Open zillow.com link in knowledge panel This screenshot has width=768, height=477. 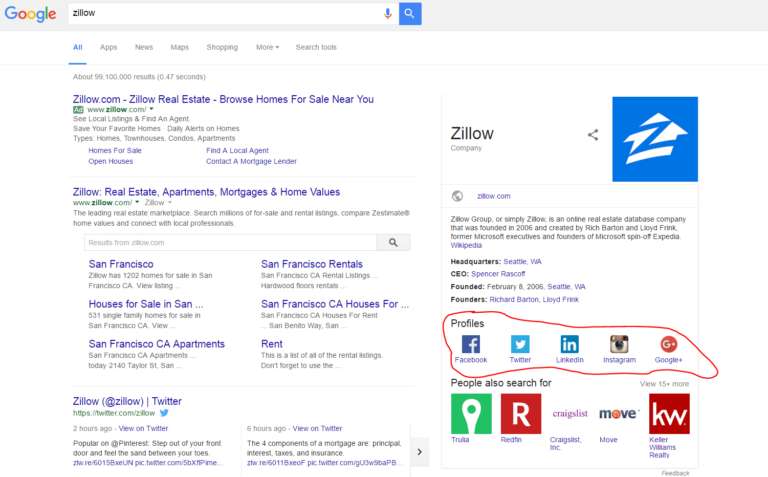(494, 196)
